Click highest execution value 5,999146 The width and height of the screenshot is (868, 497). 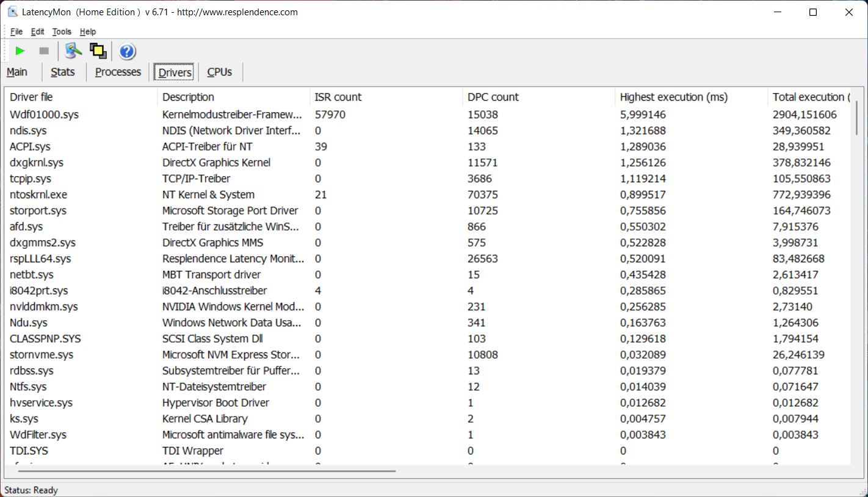pyautogui.click(x=643, y=115)
